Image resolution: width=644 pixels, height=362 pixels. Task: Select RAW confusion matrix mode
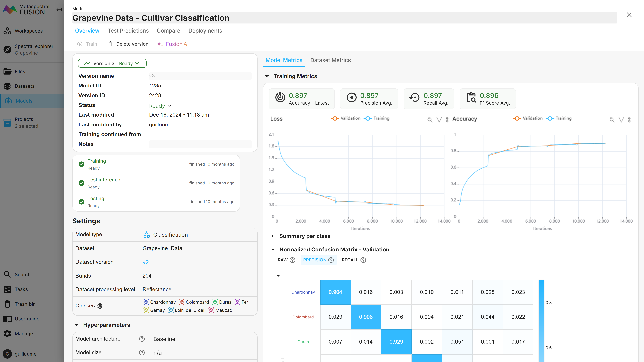click(283, 260)
